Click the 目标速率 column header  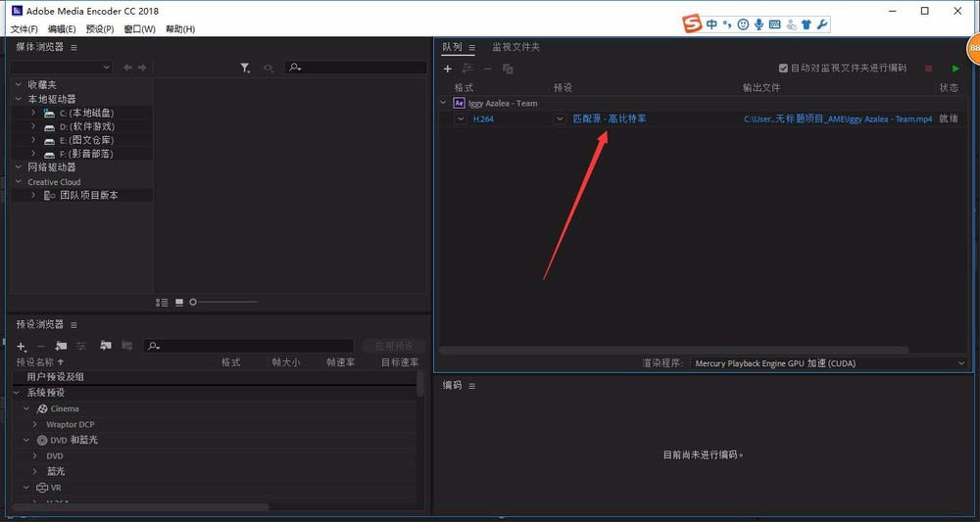pyautogui.click(x=400, y=362)
